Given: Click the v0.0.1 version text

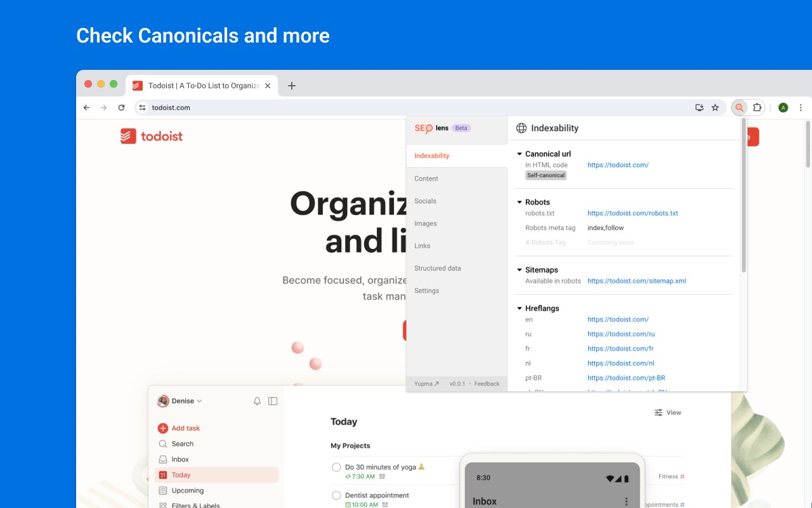Looking at the screenshot, I should coord(457,384).
